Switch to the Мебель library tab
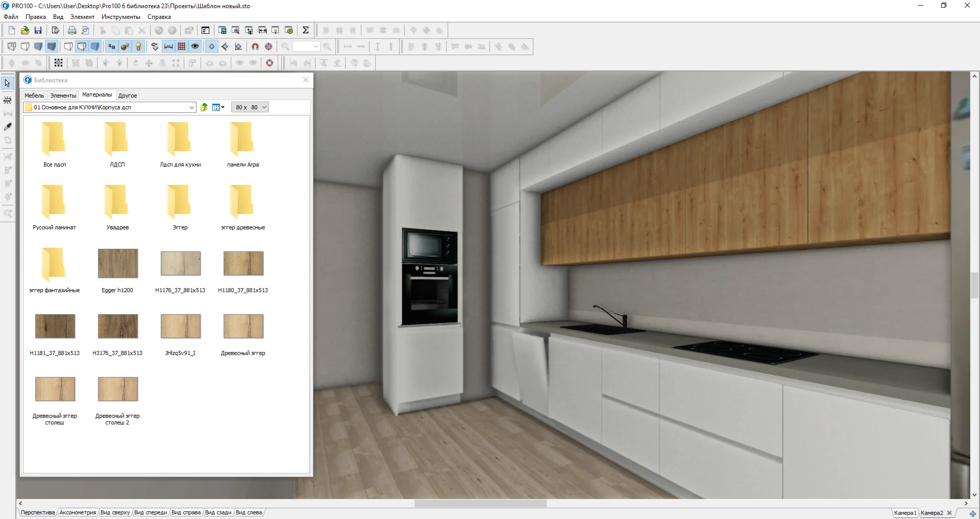 (34, 96)
